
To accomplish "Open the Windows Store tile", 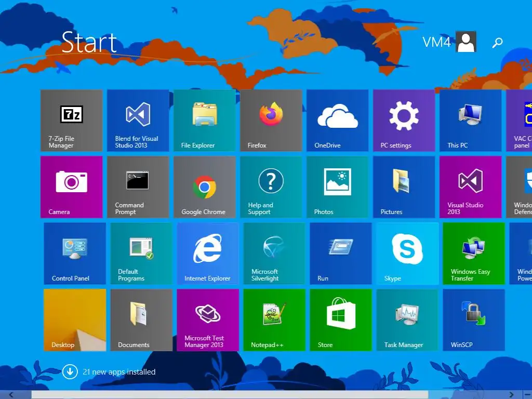I will (341, 320).
